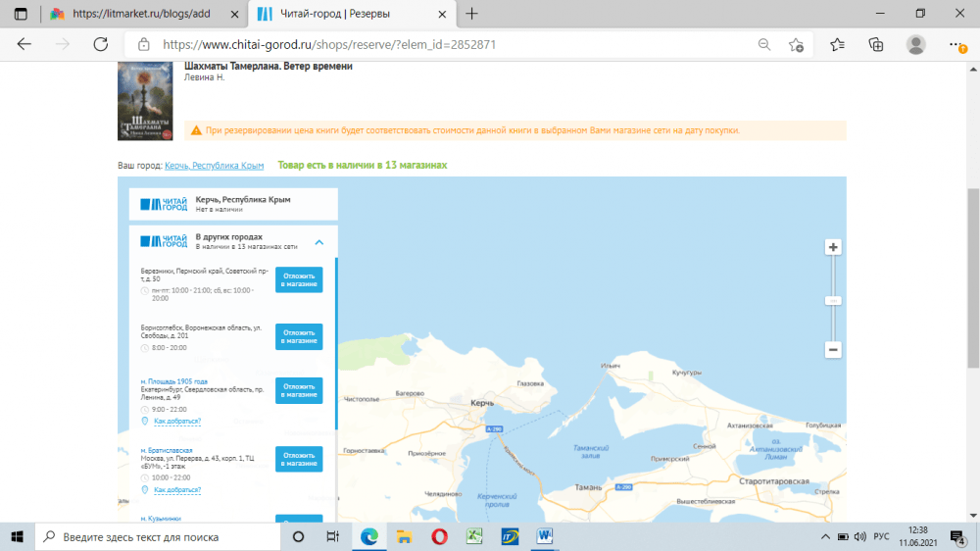Click the book cover thumbnail
The height and width of the screenshot is (551, 980).
[x=144, y=101]
